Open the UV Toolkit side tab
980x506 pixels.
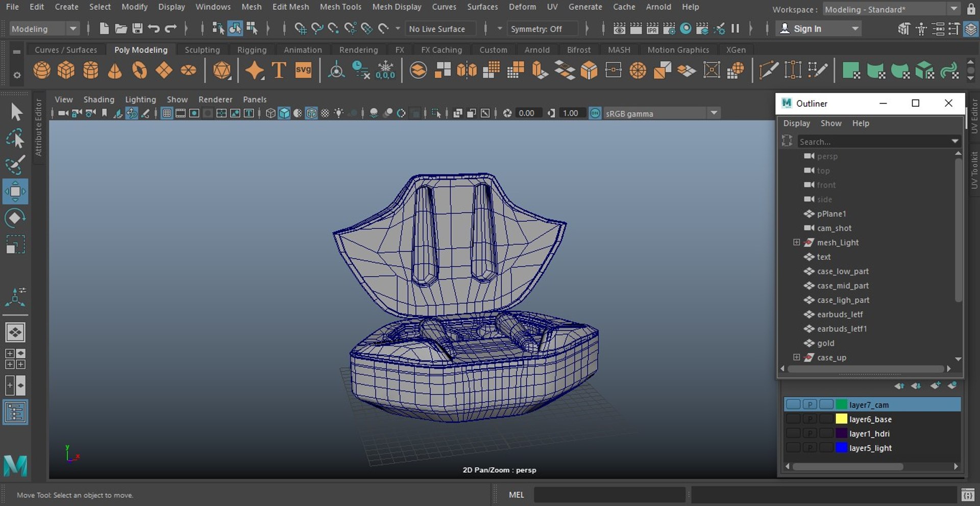(974, 170)
